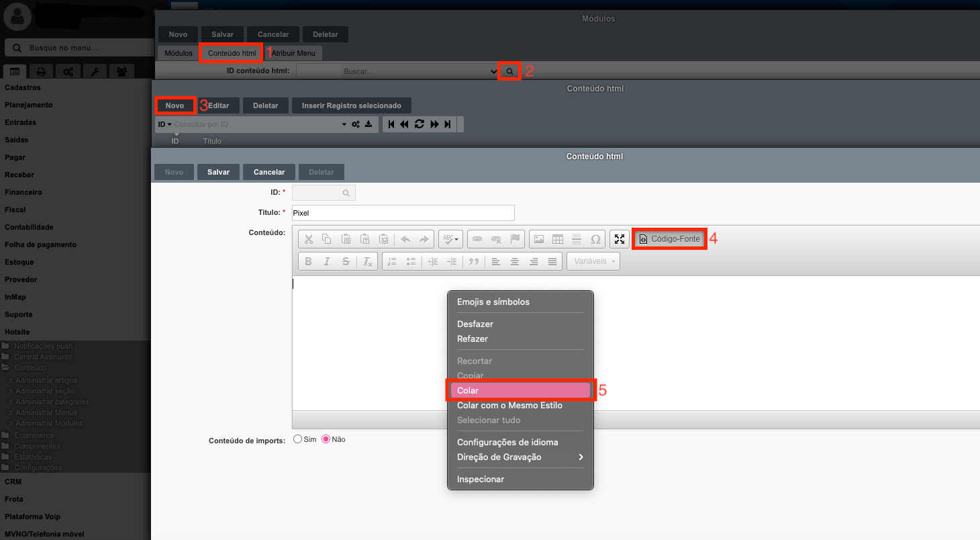Open the ID filter dropdown in list
Screen dimensions: 980x540
pyautogui.click(x=165, y=124)
